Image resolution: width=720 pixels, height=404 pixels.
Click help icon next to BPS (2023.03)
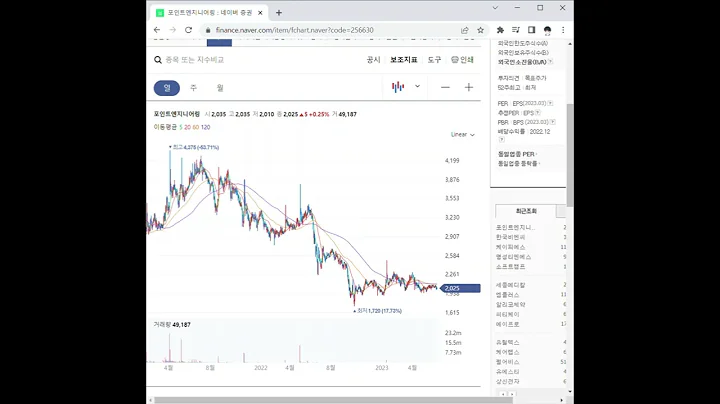(552, 122)
